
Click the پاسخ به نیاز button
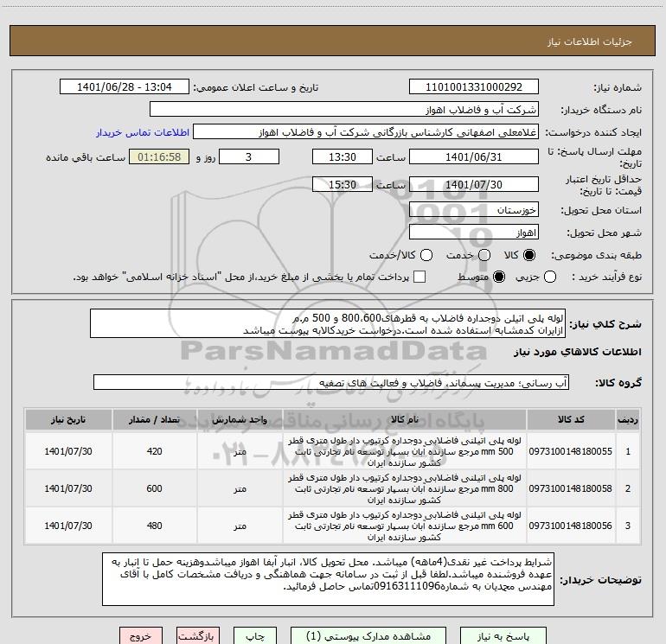503,636
